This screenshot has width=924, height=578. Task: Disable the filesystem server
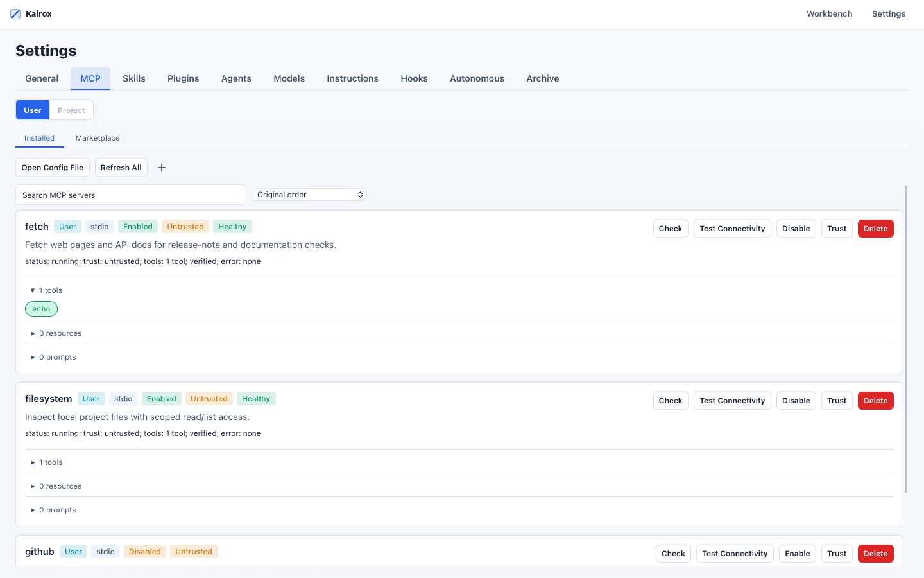click(x=796, y=401)
